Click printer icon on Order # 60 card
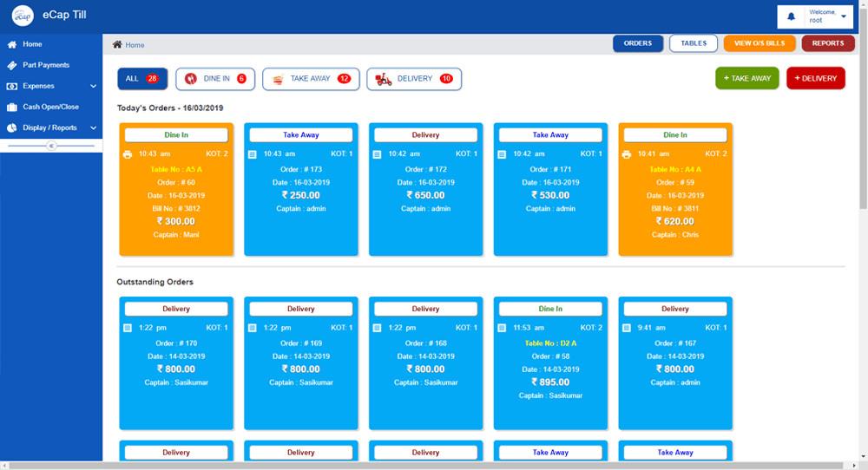This screenshot has height=470, width=868. coord(128,154)
